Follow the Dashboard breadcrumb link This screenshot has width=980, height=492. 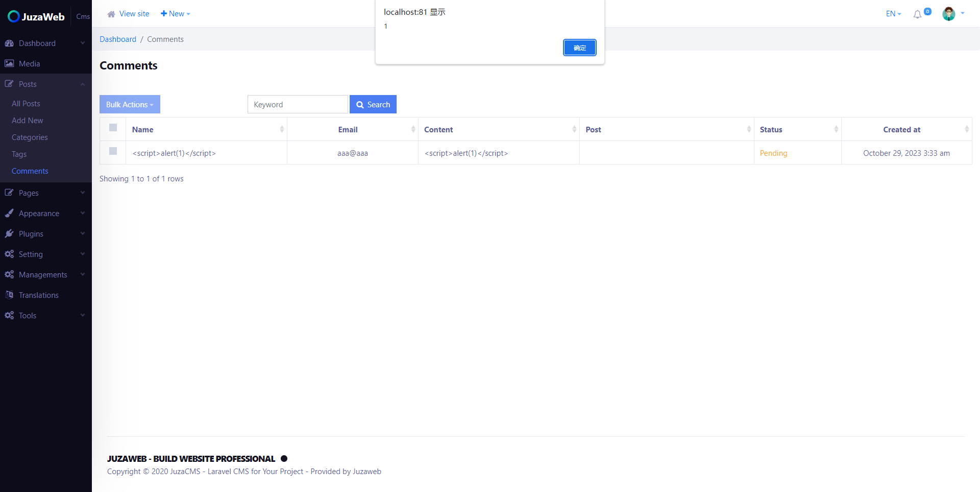pos(118,39)
